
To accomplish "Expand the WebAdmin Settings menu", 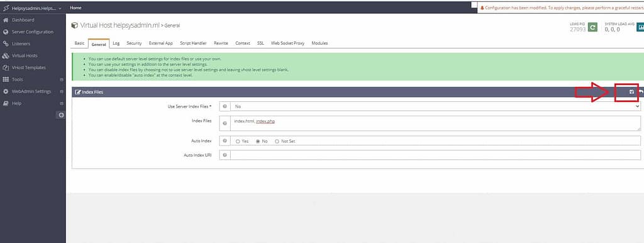I will pos(33,91).
